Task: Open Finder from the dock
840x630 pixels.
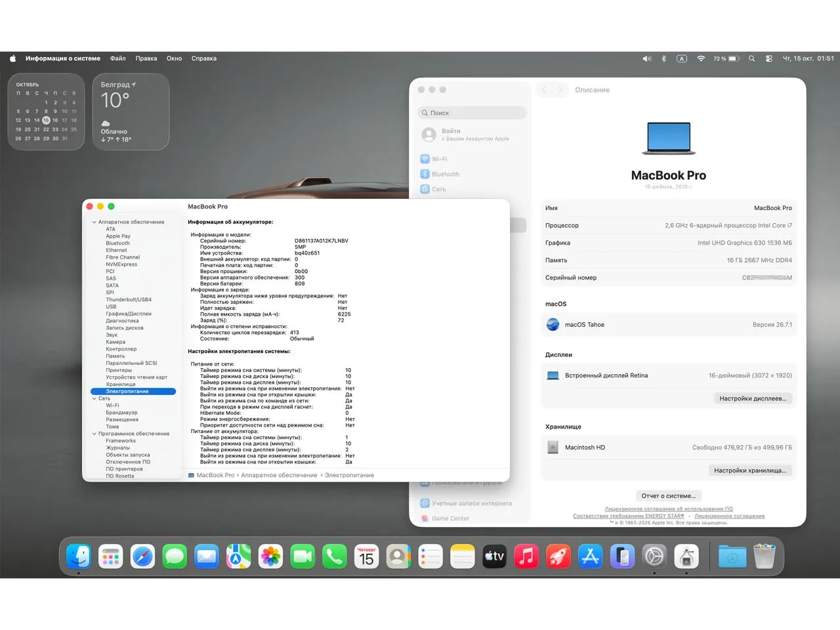Action: 79,556
